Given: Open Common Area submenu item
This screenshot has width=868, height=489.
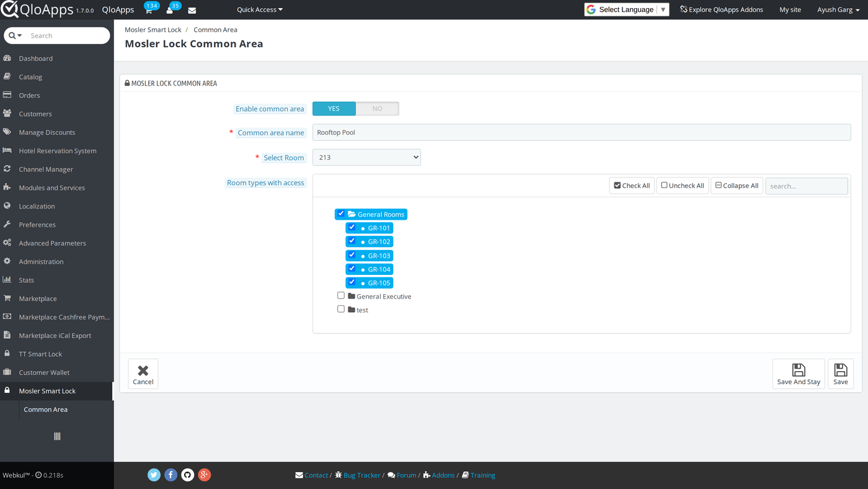Looking at the screenshot, I should point(46,410).
